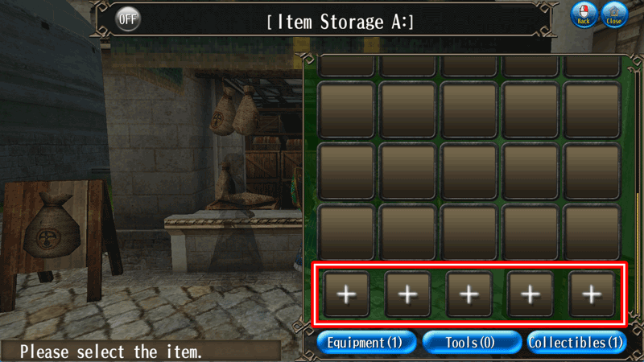The image size is (644, 362).
Task: Toggle the OFF switch in title bar
Action: (x=127, y=19)
